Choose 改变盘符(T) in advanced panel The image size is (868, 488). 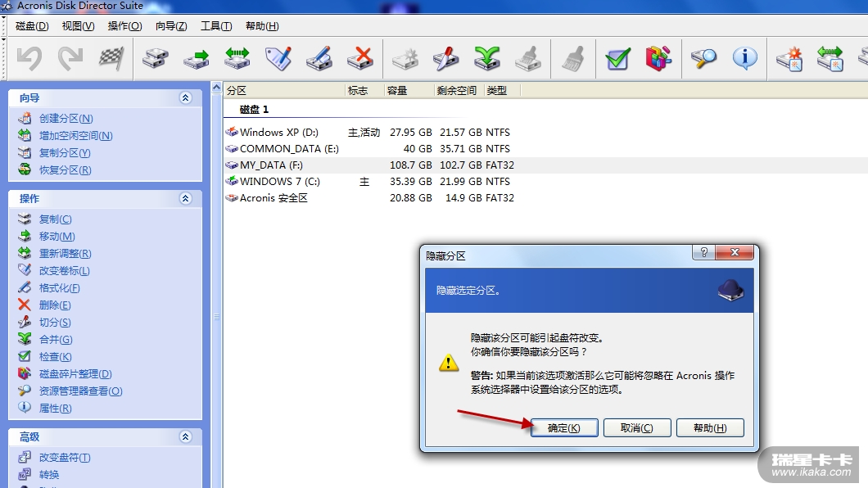(65, 458)
